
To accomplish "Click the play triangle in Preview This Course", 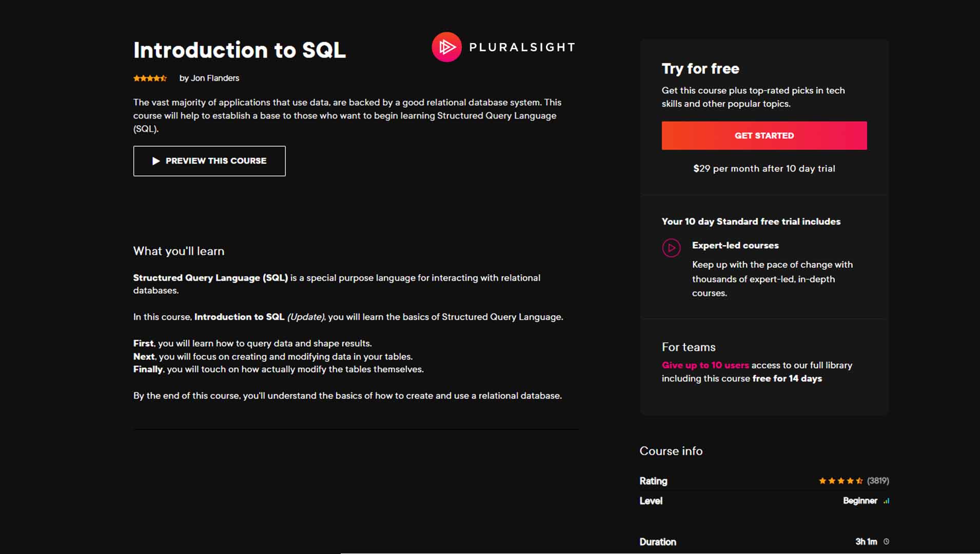I will (156, 161).
